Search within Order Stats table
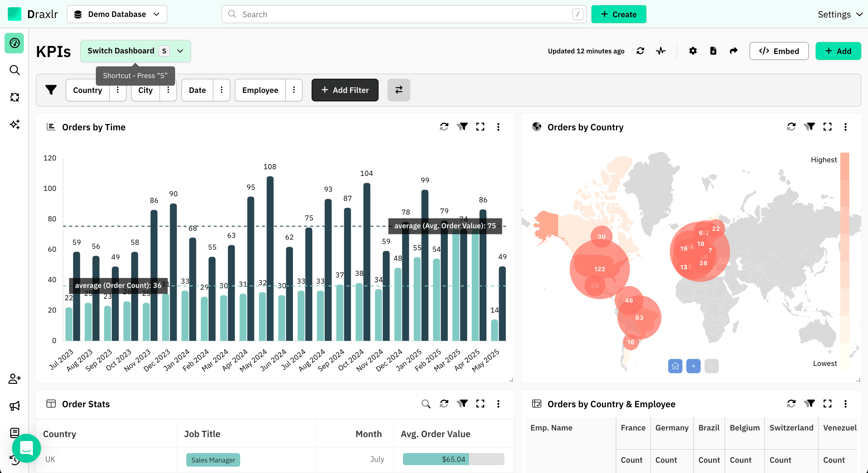The width and height of the screenshot is (868, 473). [426, 404]
